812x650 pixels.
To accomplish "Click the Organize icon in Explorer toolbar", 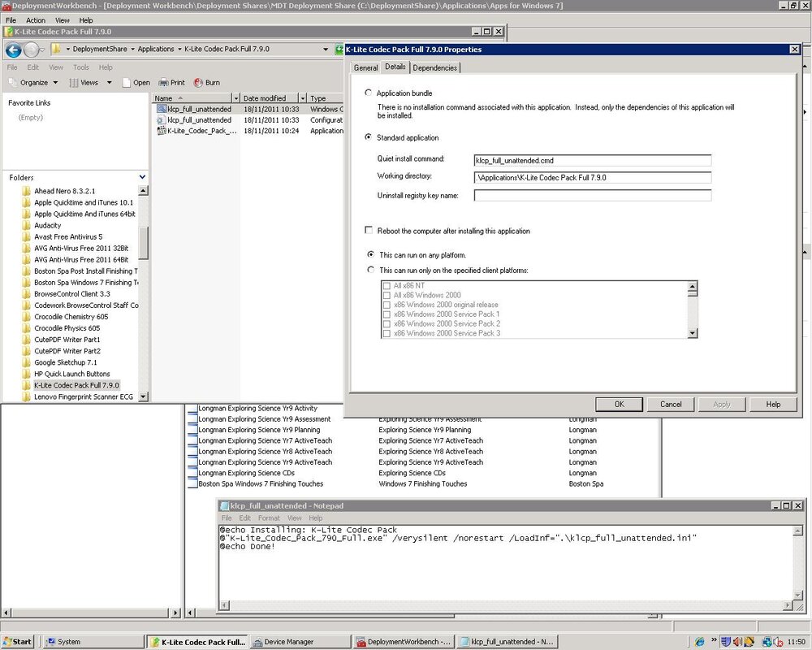I will coord(13,82).
